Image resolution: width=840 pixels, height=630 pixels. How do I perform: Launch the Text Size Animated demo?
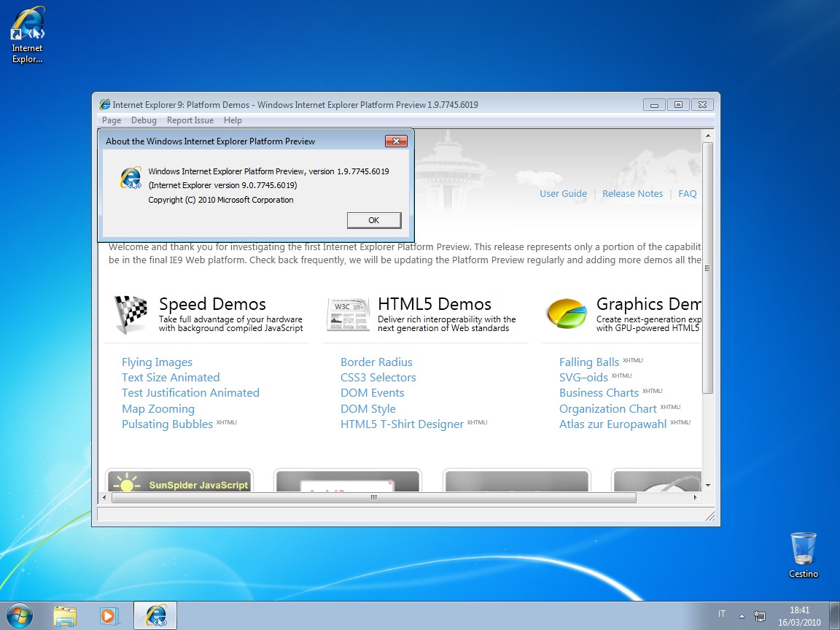pyautogui.click(x=171, y=377)
